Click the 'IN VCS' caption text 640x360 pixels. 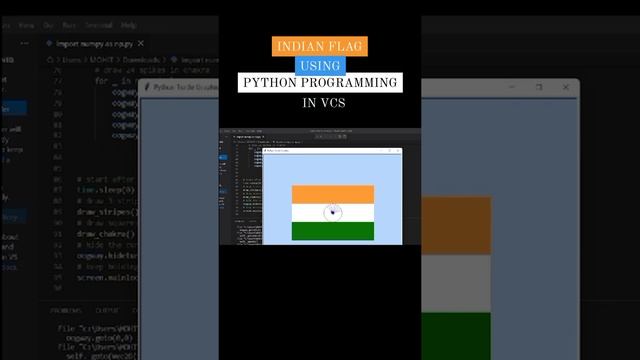324,103
